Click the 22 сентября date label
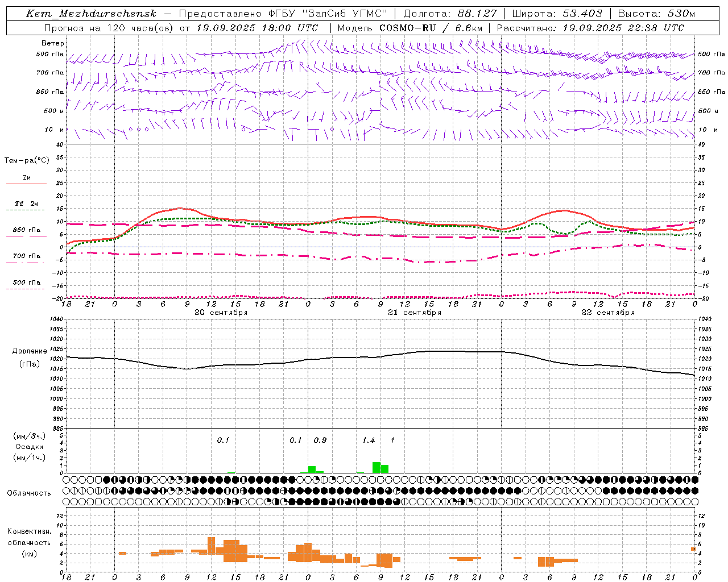 (x=608, y=313)
